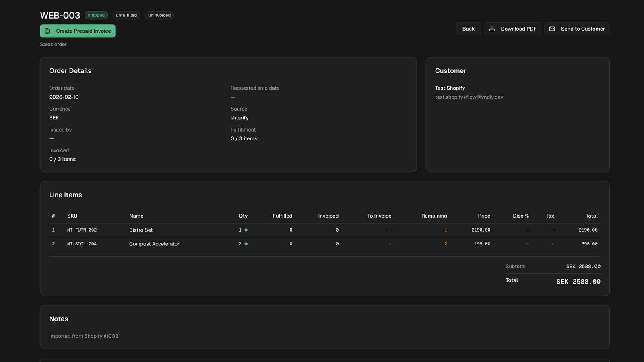The image size is (644, 362).
Task: Select the NT-FURN-002 SKU cell
Action: (x=82, y=230)
